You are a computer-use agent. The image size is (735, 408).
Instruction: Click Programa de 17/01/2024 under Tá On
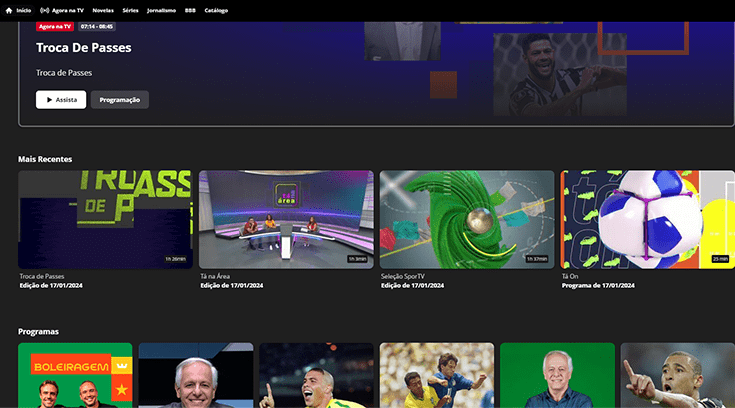pos(598,285)
